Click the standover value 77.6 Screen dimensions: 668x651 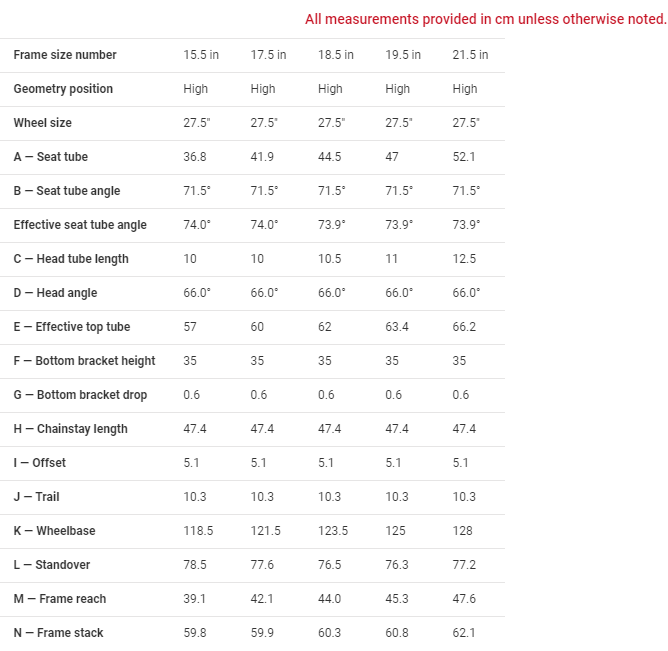point(263,565)
